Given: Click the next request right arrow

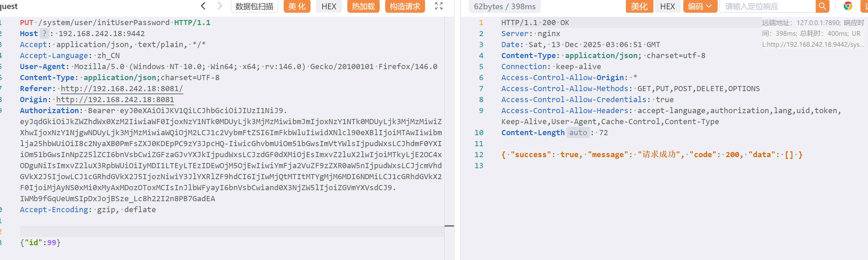Looking at the screenshot, I should pyautogui.click(x=220, y=6).
